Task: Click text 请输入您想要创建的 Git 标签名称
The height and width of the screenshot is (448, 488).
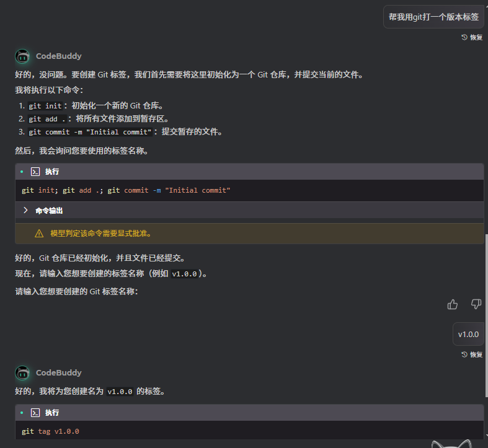Action: coord(76,291)
